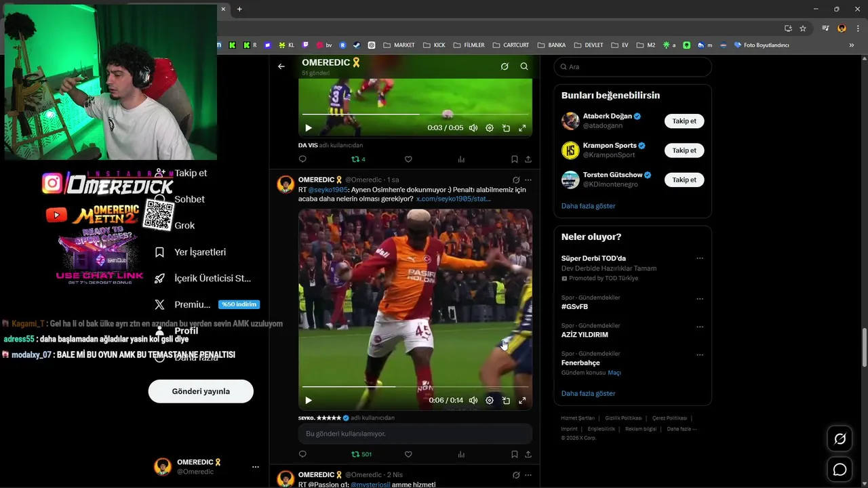Screen dimensions: 868x488
Task: Open more options for Fenerbahçe trend
Action: 700,355
